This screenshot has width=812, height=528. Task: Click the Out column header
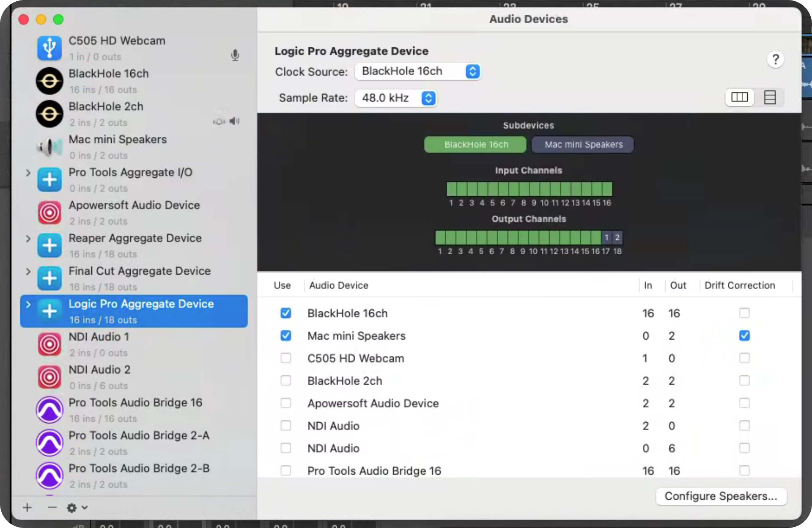click(x=678, y=285)
